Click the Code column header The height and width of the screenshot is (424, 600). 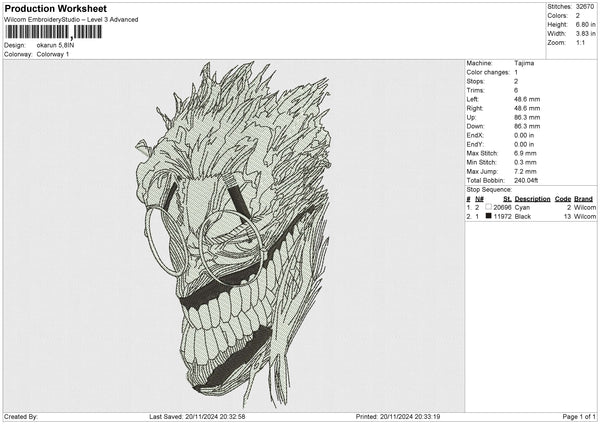point(563,199)
